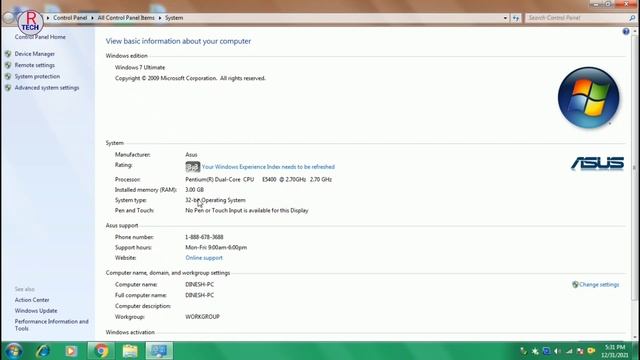Click the yellow tray icon beside the clock
This screenshot has height=360, width=640.
(591, 351)
